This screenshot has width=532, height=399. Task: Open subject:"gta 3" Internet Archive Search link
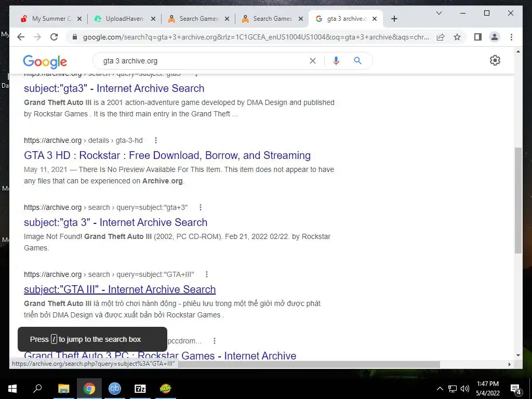tap(115, 222)
